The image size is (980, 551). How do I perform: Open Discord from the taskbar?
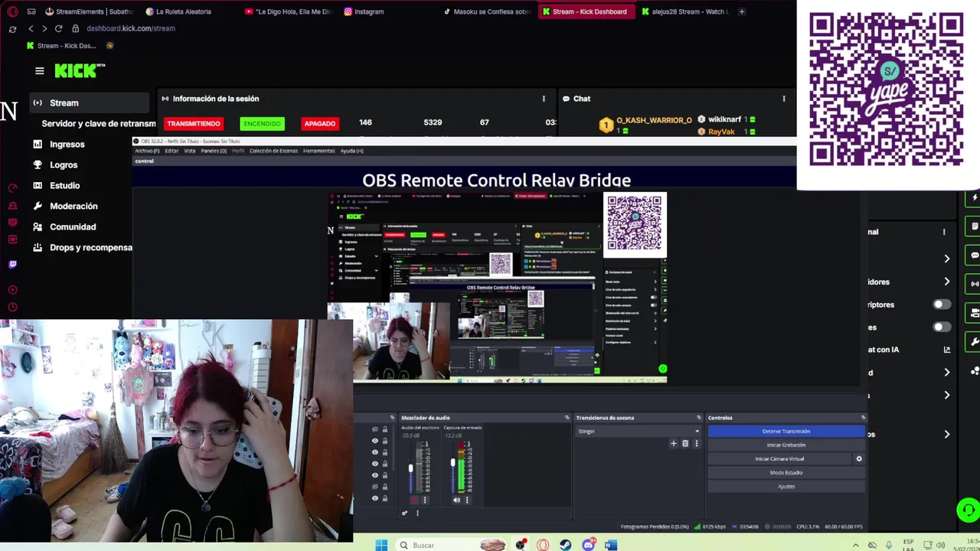click(x=588, y=545)
